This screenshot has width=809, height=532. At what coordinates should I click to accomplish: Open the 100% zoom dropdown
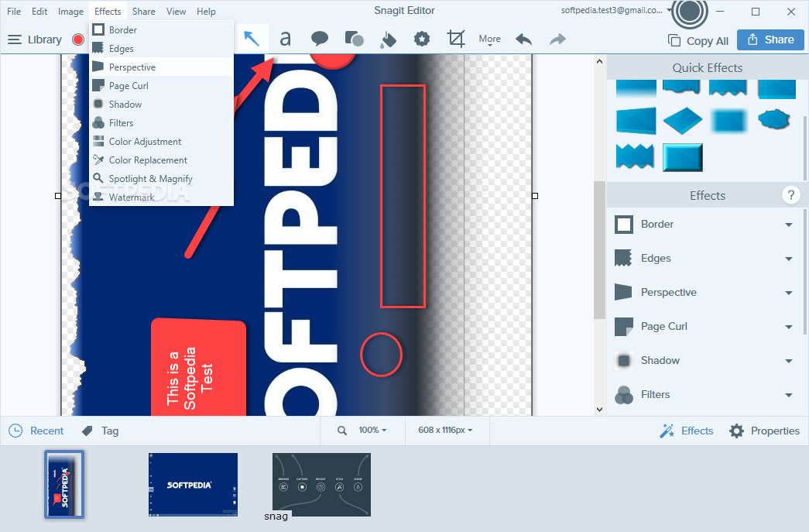[x=372, y=431]
